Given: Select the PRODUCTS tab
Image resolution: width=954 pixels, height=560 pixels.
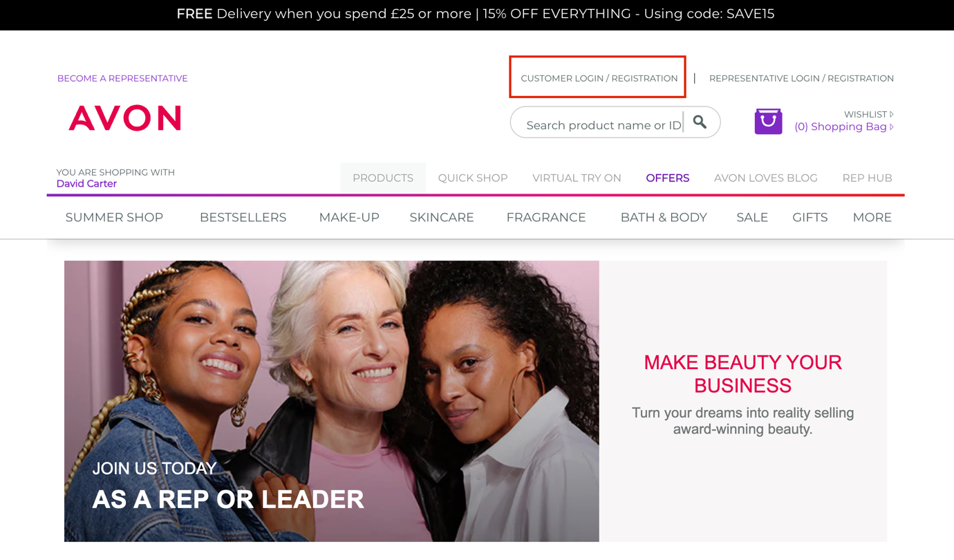Looking at the screenshot, I should tap(383, 178).
